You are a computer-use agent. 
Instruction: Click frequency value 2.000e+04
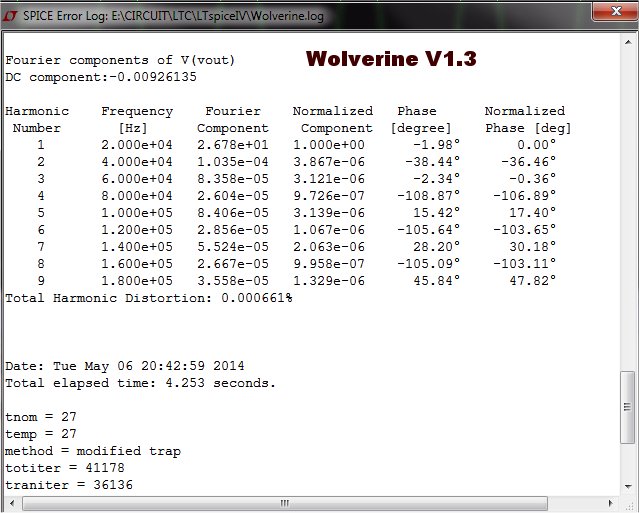[137, 145]
